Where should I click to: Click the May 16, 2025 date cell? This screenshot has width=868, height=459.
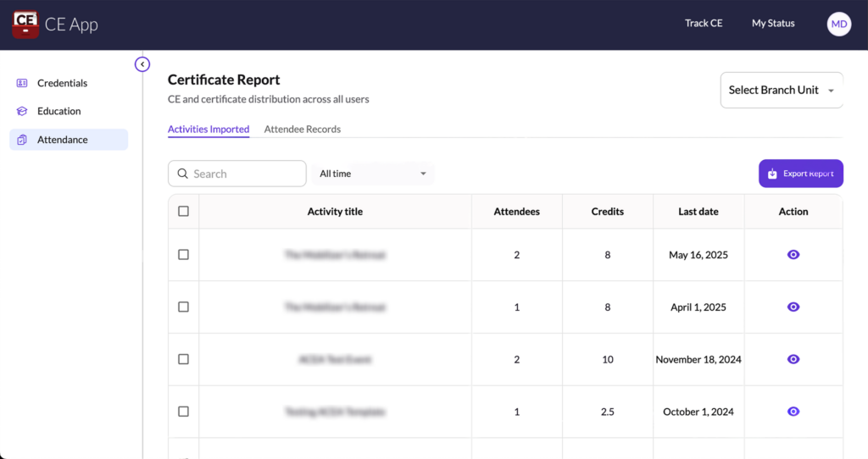(698, 255)
